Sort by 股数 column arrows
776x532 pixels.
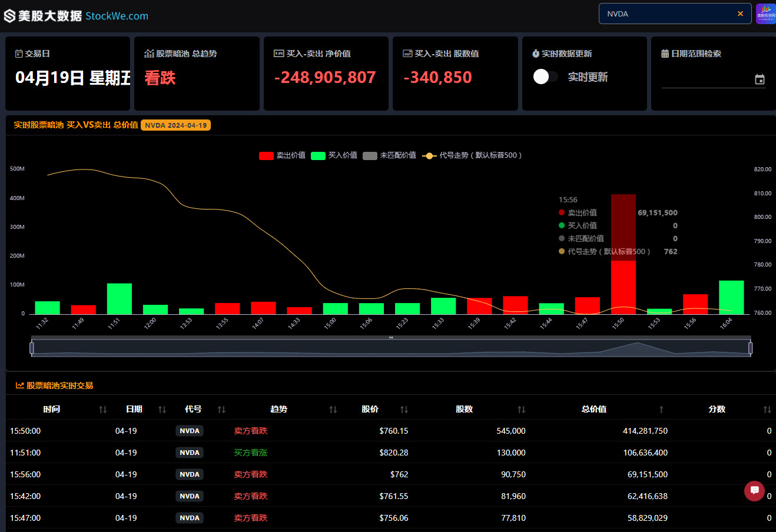pos(521,409)
